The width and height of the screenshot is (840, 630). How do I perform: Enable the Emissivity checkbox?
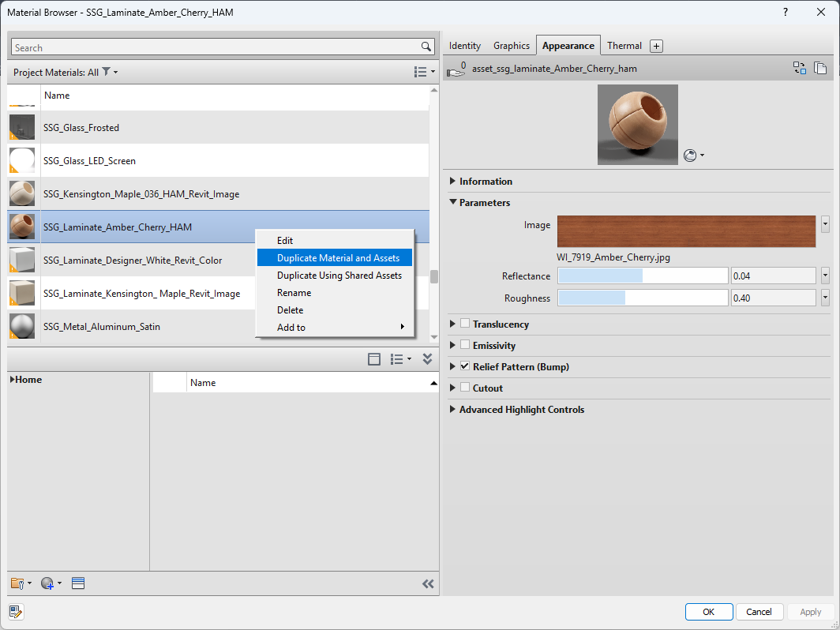tap(464, 345)
